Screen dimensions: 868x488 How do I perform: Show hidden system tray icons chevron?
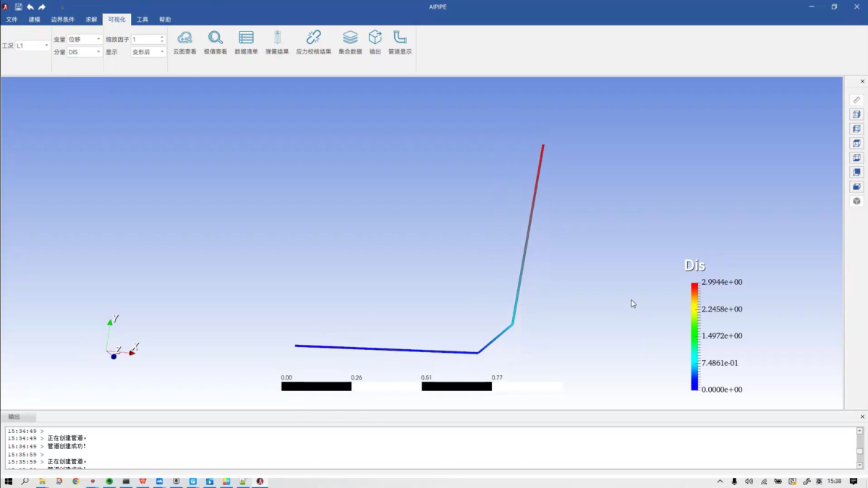(720, 481)
